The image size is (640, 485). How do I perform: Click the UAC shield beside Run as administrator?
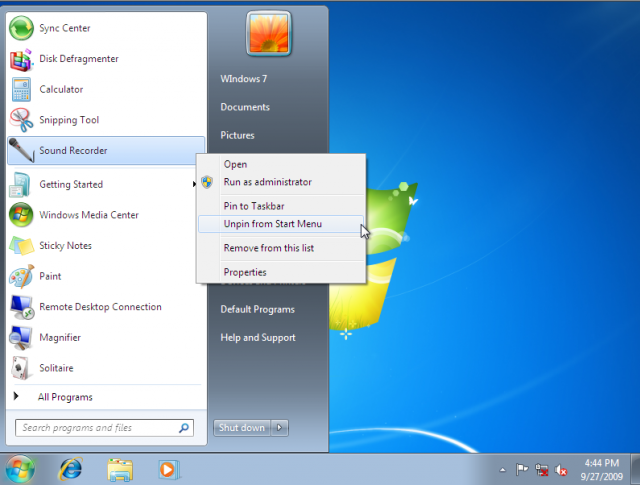point(207,182)
